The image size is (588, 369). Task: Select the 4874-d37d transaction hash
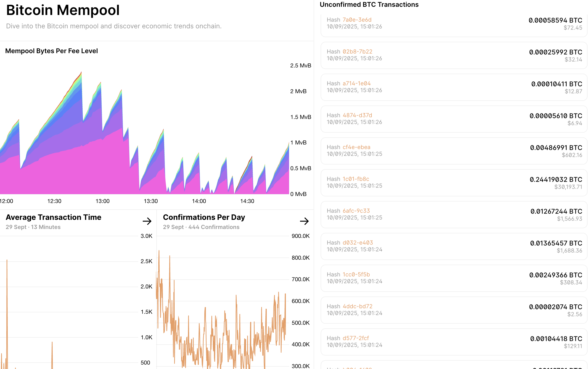point(357,115)
